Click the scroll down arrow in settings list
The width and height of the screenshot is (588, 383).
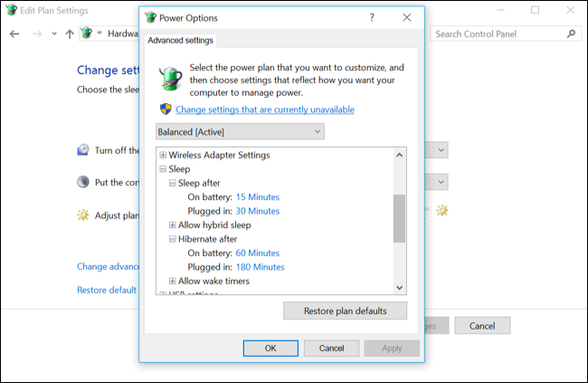399,288
